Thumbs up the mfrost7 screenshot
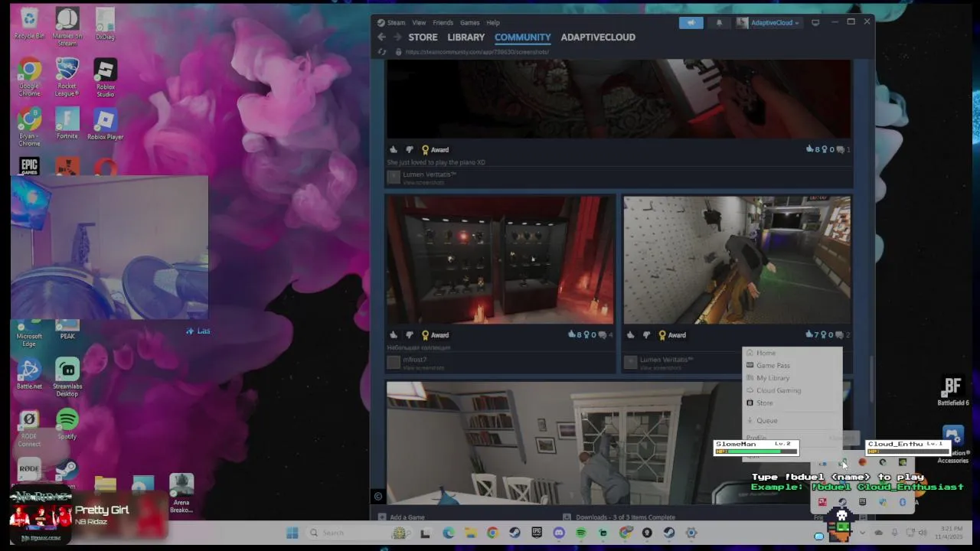This screenshot has height=551, width=980. (x=394, y=335)
